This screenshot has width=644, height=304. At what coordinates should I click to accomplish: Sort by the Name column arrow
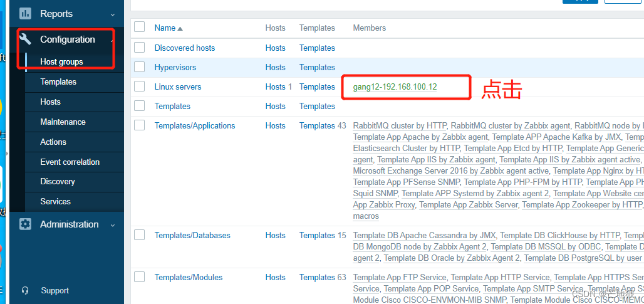click(x=180, y=28)
